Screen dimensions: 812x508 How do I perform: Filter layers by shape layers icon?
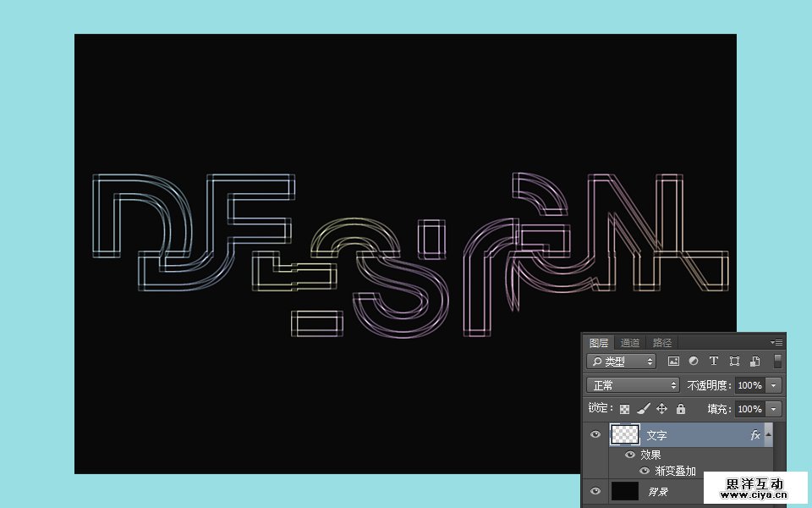[x=734, y=362]
